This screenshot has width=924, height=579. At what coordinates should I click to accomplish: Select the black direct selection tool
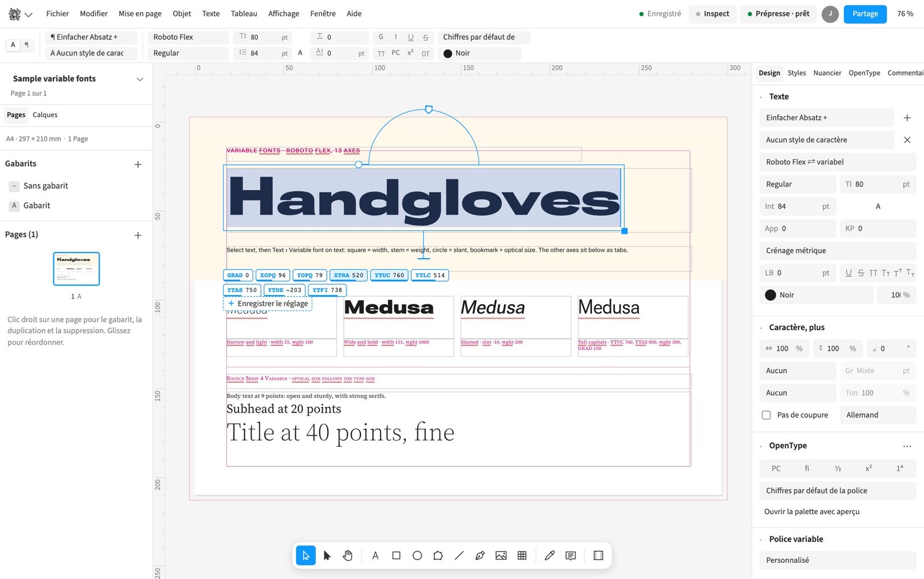[x=327, y=555]
